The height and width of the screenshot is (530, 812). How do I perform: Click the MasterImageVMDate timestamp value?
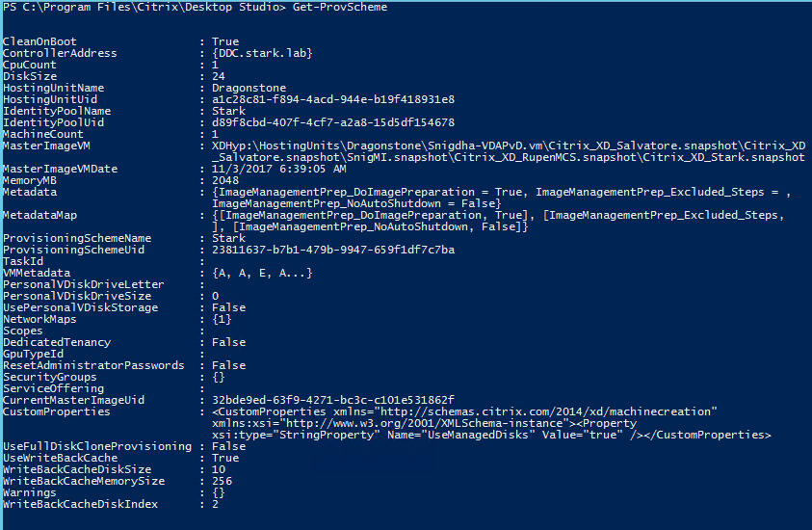[278, 169]
